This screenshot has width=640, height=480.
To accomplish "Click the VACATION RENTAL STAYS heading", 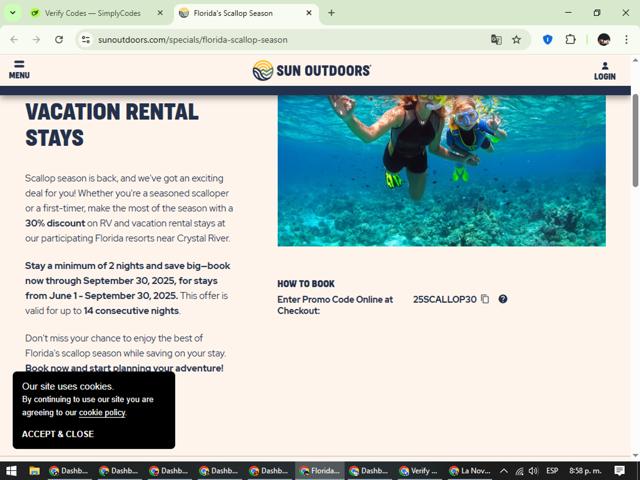I will pos(112,124).
